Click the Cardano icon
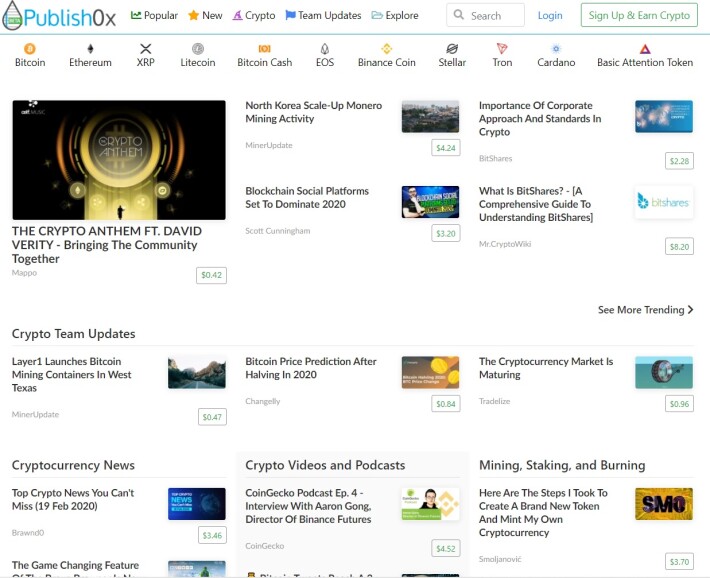710x578 pixels. 556,48
